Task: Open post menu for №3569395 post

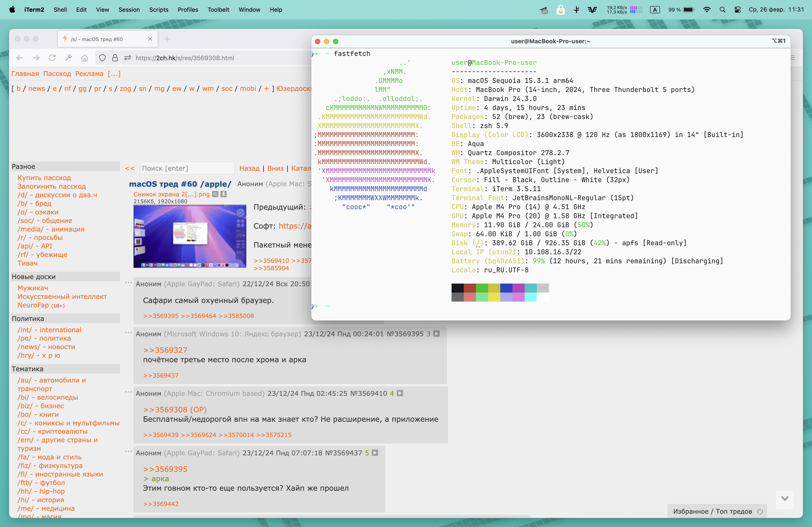Action: click(x=128, y=332)
